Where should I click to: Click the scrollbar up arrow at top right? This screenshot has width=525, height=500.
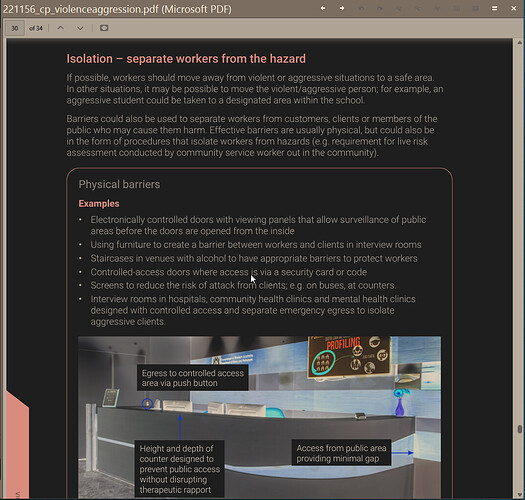(520, 43)
